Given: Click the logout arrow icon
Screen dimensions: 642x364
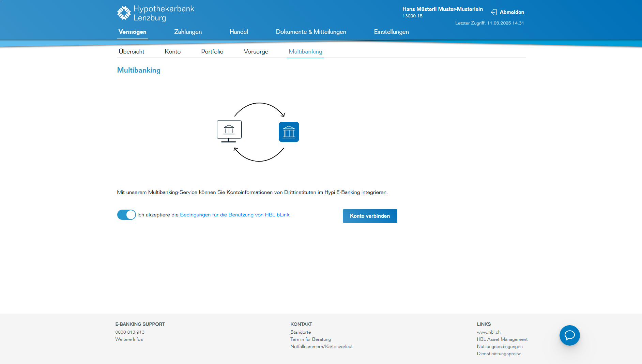Looking at the screenshot, I should click(x=494, y=12).
